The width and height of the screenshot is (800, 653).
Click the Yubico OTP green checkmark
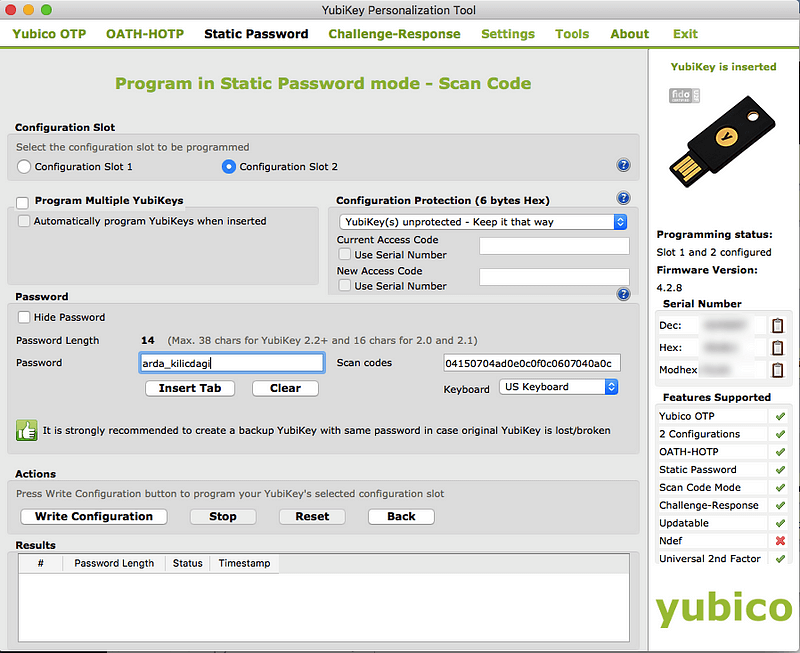pos(780,416)
